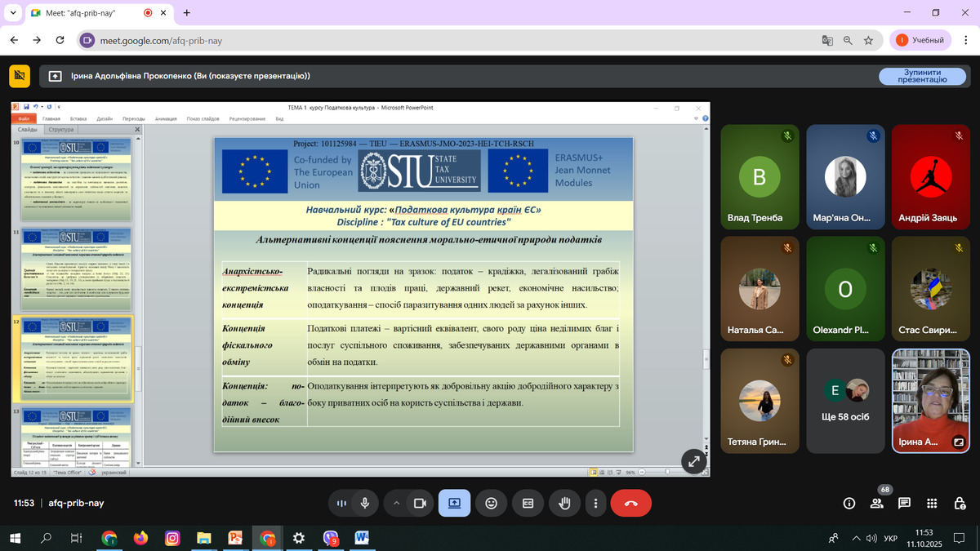Image resolution: width=980 pixels, height=551 pixels.
Task: Show hidden system tray icons
Action: coord(856,538)
